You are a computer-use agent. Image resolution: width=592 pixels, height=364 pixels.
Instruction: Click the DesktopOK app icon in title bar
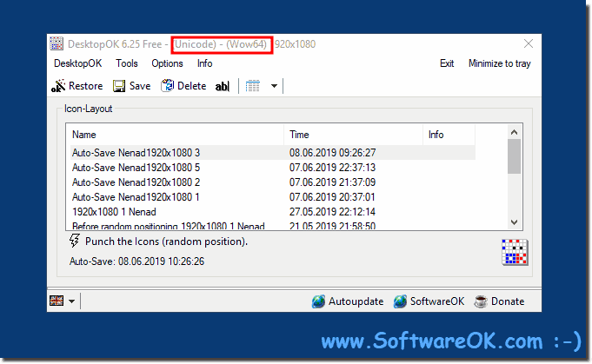(57, 43)
